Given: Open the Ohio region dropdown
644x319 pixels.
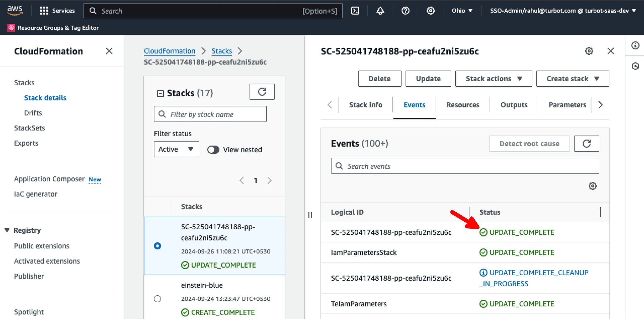Looking at the screenshot, I should [x=462, y=10].
